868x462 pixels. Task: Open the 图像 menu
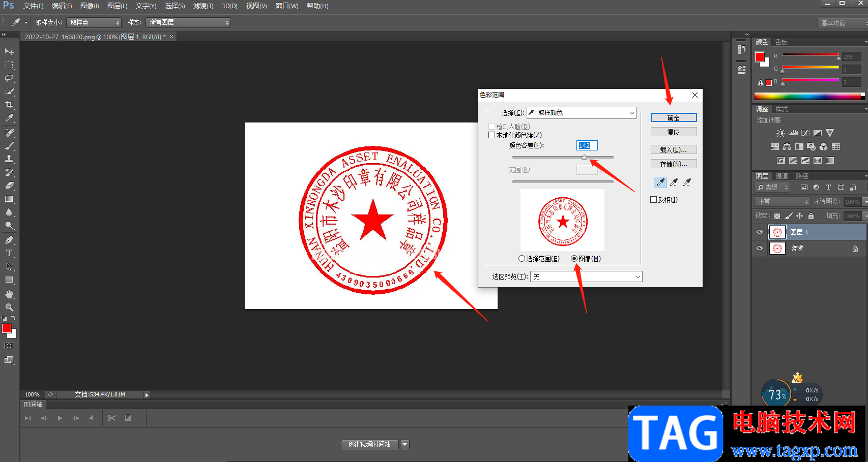coord(90,6)
